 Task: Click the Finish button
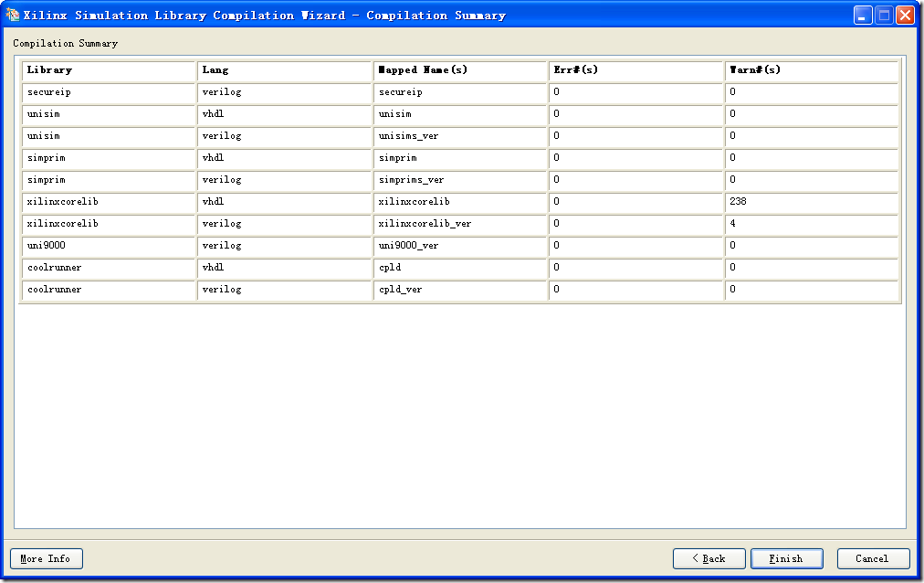(786, 558)
